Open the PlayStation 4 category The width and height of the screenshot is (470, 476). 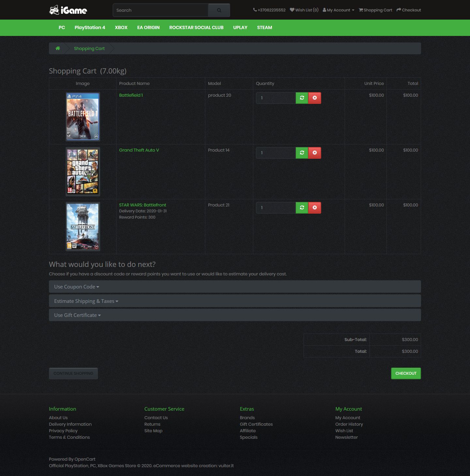(90, 27)
